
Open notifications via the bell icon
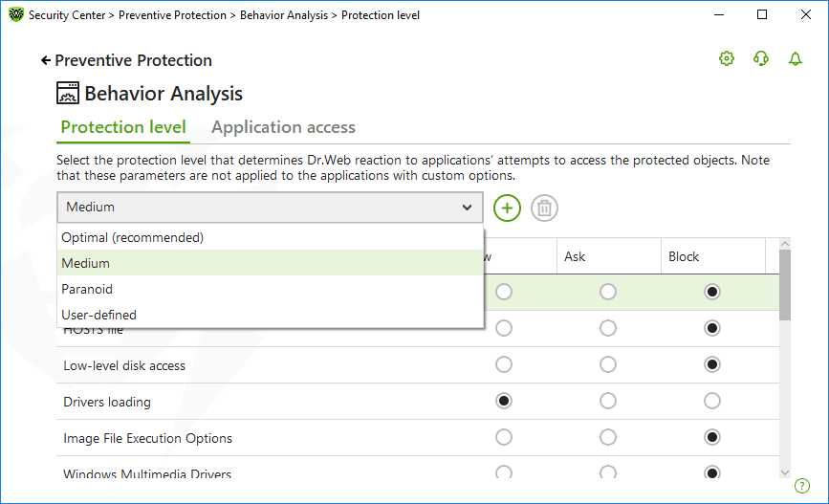pos(796,58)
